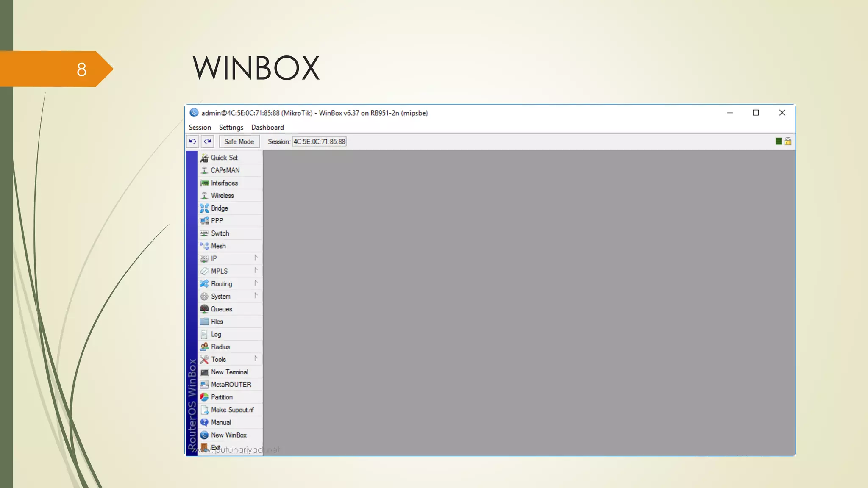The width and height of the screenshot is (868, 488).
Task: Toggle Safe Mode button
Action: (x=239, y=141)
